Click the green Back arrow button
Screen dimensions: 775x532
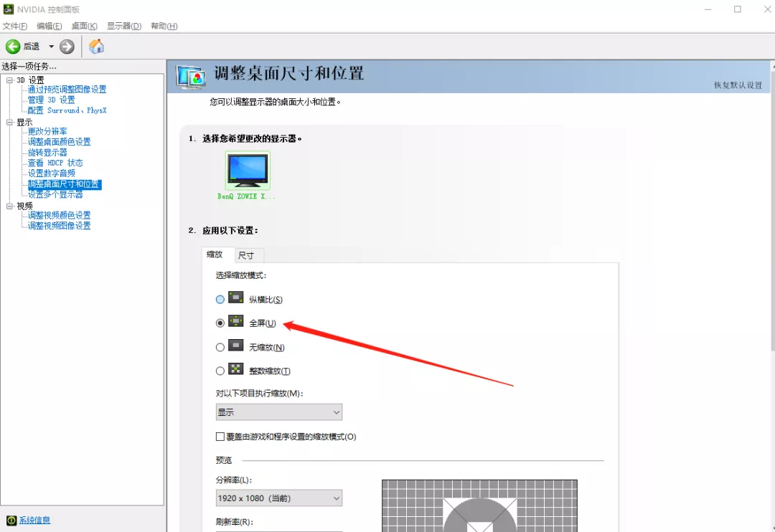pos(13,47)
